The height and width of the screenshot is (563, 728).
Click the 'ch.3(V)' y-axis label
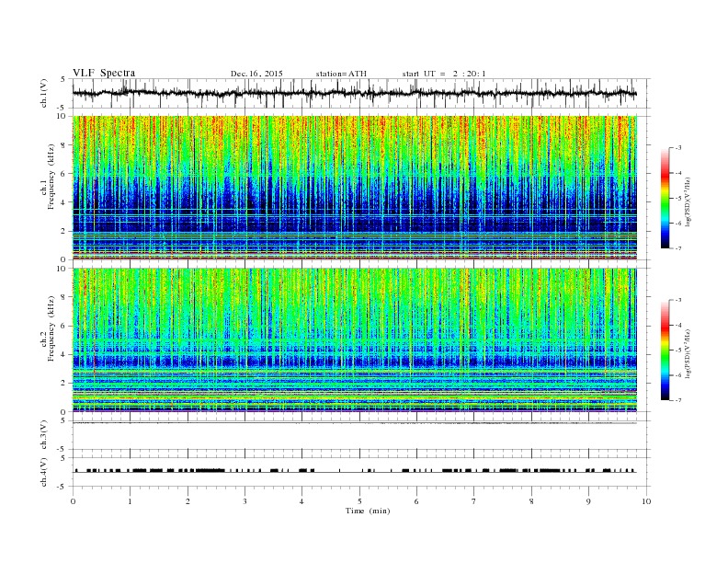44,435
